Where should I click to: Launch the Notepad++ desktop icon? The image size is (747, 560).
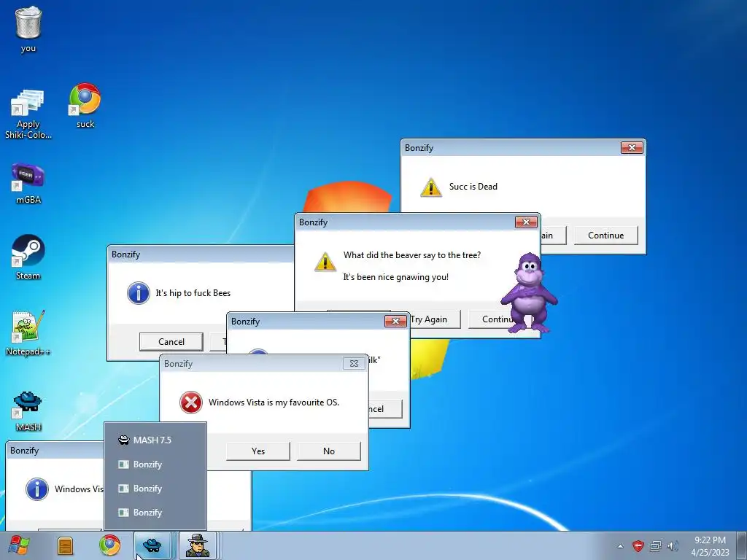tap(28, 332)
